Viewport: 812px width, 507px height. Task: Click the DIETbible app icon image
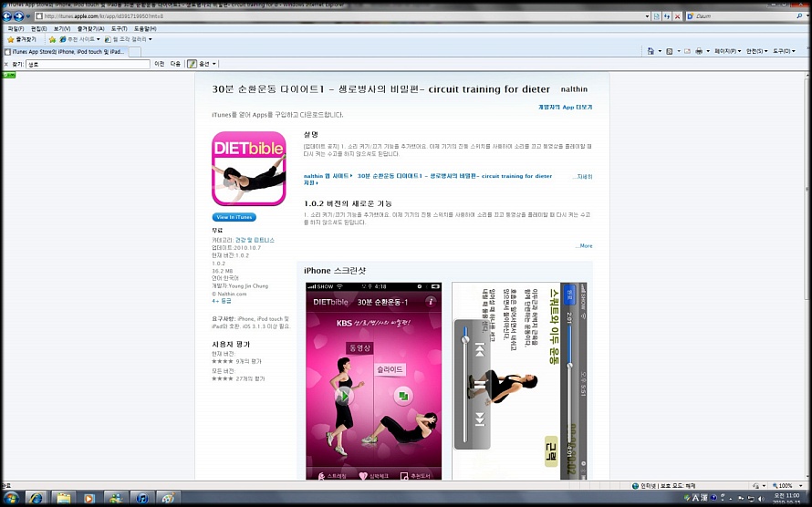tap(249, 169)
